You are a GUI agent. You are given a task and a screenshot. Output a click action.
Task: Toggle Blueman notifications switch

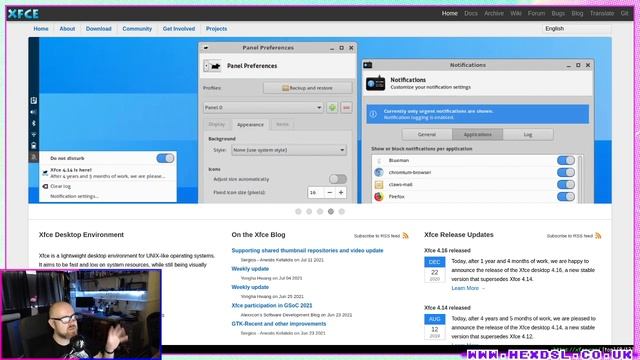click(566, 160)
